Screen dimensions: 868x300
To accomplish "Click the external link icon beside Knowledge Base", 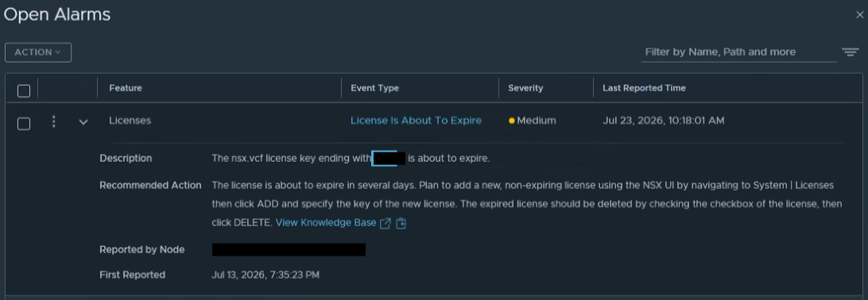I will [x=386, y=223].
